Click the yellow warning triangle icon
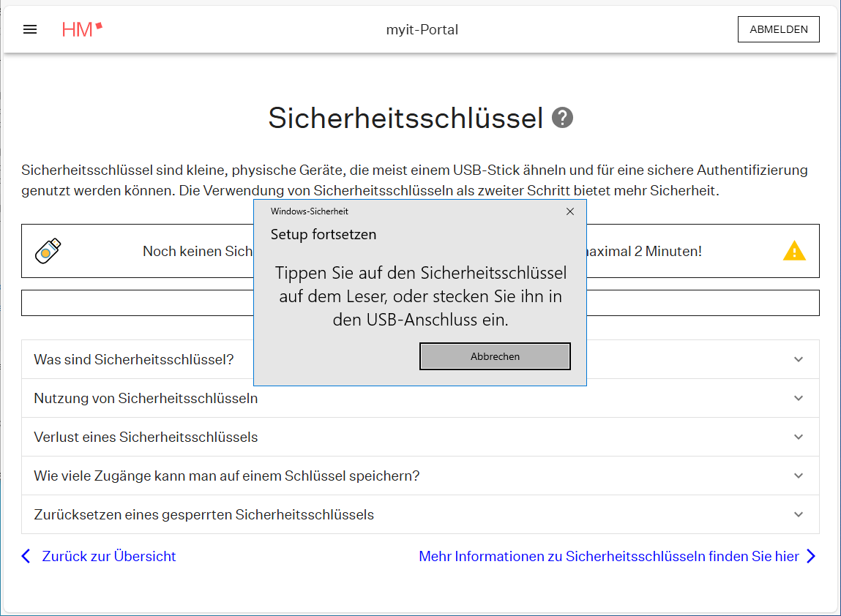Screen dimensions: 841x616 [x=794, y=251]
